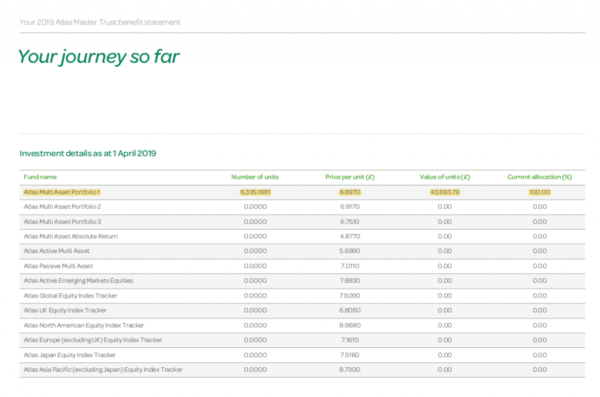Select the 'Atlas Multi Asset Portfolio 1' row name
600x397 pixels.
pos(62,192)
